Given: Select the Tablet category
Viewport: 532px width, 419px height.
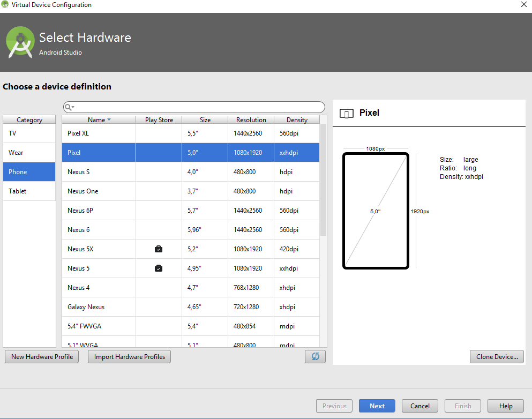Looking at the screenshot, I should tap(29, 191).
